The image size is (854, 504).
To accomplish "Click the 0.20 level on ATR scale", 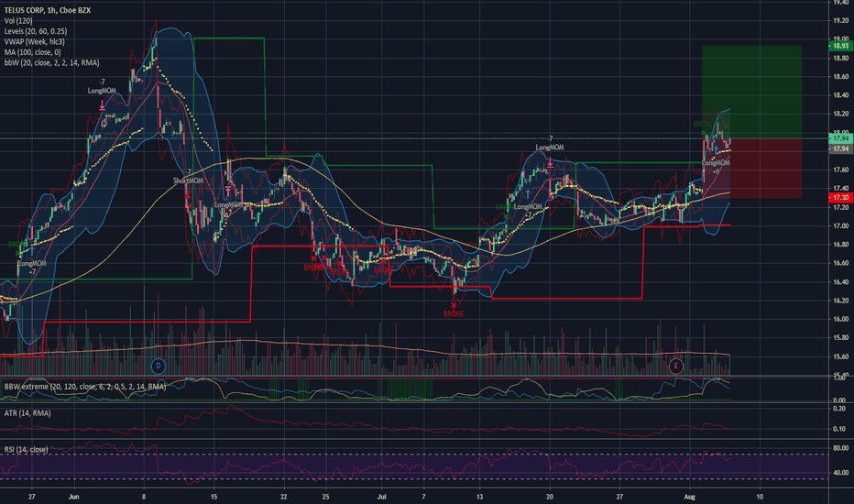I will coord(839,408).
